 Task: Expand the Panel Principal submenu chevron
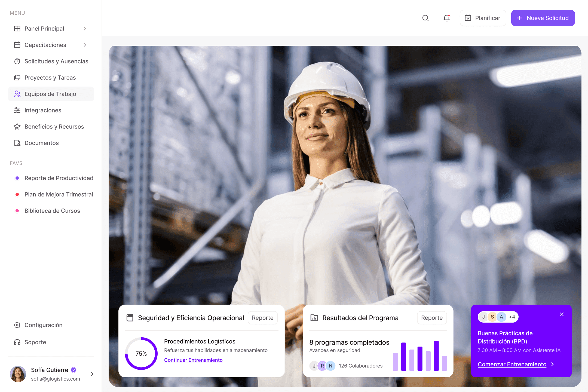(85, 29)
